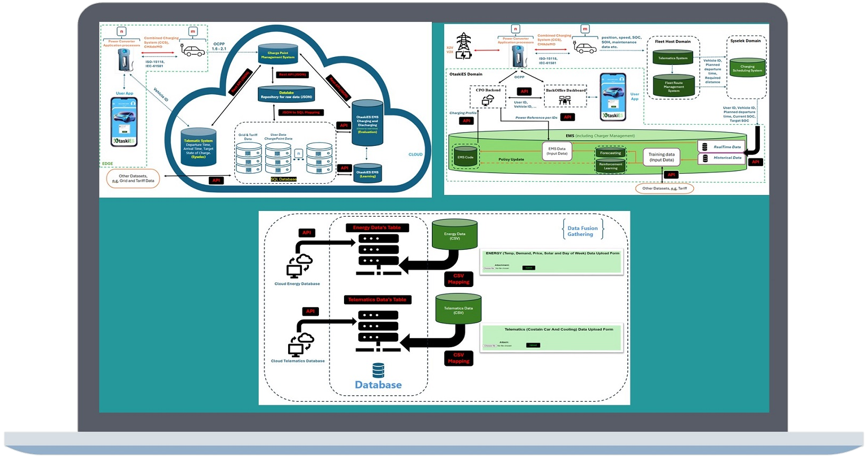
Task: Click the green Energy Data (CSV) cylinder
Action: (454, 234)
